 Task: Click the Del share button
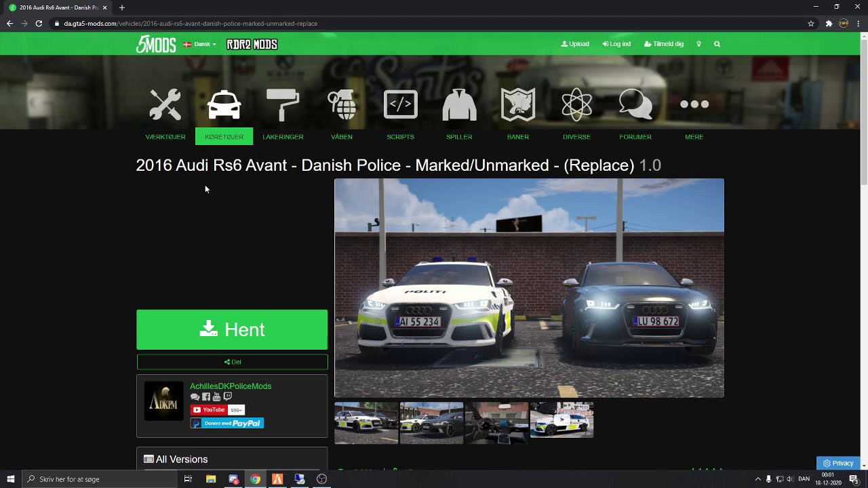[x=232, y=362]
